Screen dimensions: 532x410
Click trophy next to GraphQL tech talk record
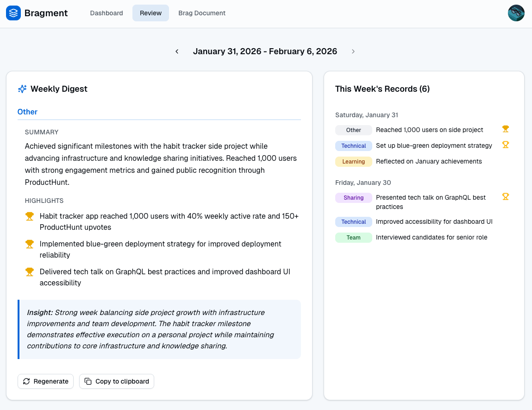click(x=505, y=196)
